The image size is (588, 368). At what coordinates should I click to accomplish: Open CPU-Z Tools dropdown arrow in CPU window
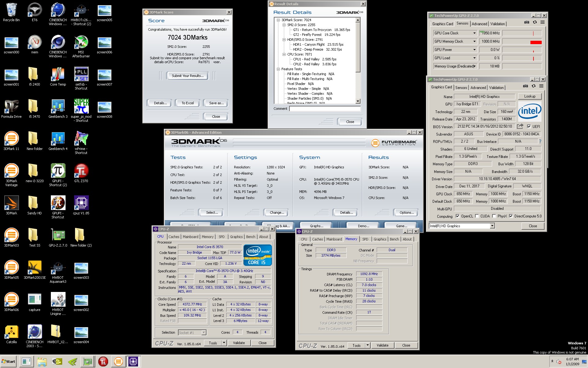click(x=224, y=343)
